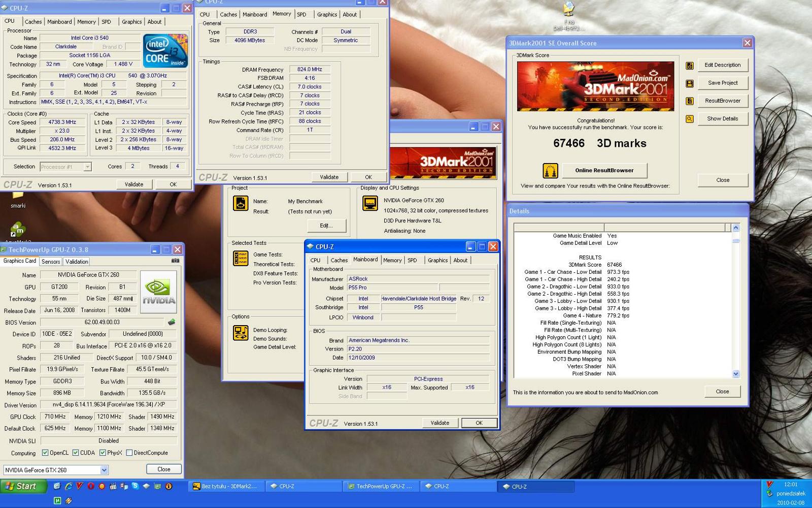Image resolution: width=812 pixels, height=508 pixels.
Task: Switch to Caches tab in top-left CPU-Z
Action: (33, 22)
